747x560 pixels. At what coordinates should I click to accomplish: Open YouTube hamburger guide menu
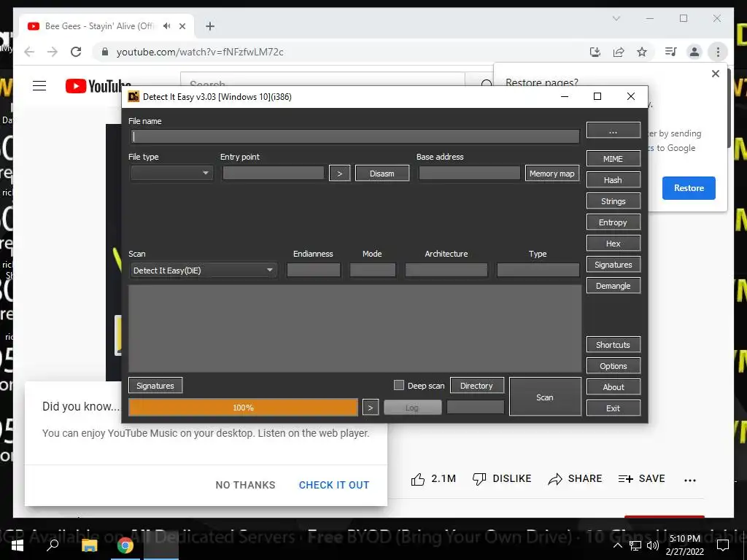coord(39,86)
